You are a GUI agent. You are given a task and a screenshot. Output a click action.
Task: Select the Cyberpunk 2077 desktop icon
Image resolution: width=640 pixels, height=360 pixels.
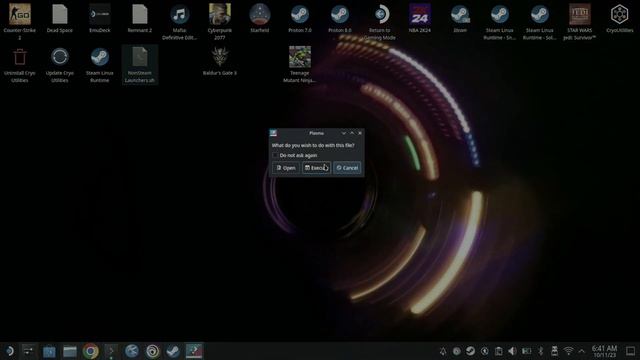pos(220,15)
